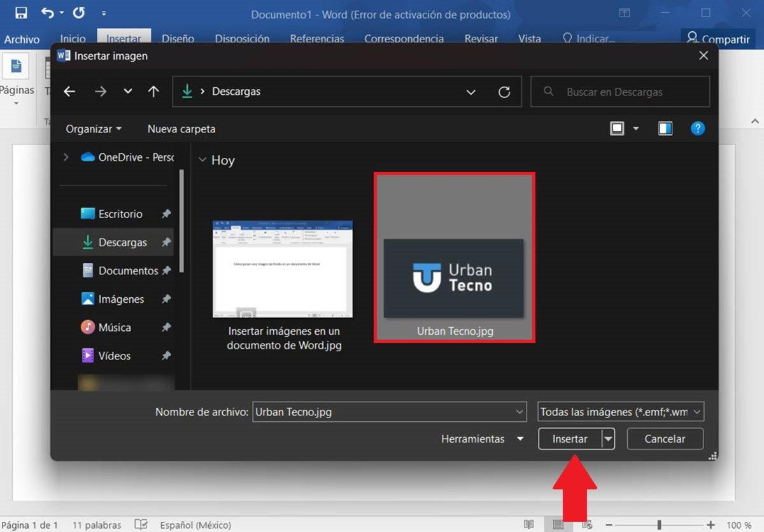Screen dimensions: 764x532
Task: Open the file type filter dropdown
Action: click(621, 412)
